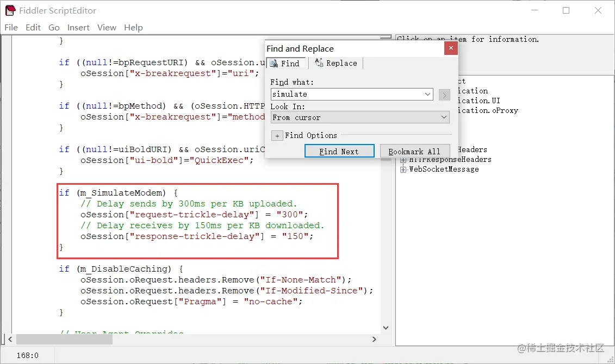Select HTTPResponseHeaders in the class tree
The width and height of the screenshot is (615, 364).
coord(450,160)
